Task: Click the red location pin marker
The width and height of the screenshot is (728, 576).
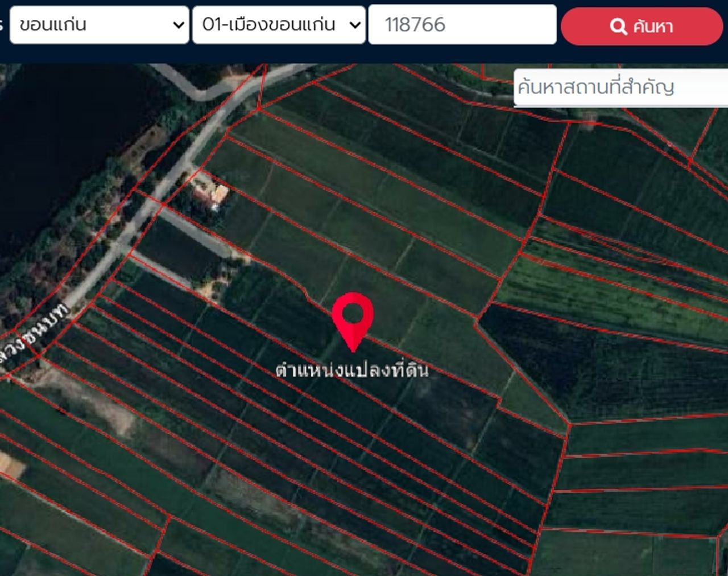Action: pyautogui.click(x=353, y=316)
